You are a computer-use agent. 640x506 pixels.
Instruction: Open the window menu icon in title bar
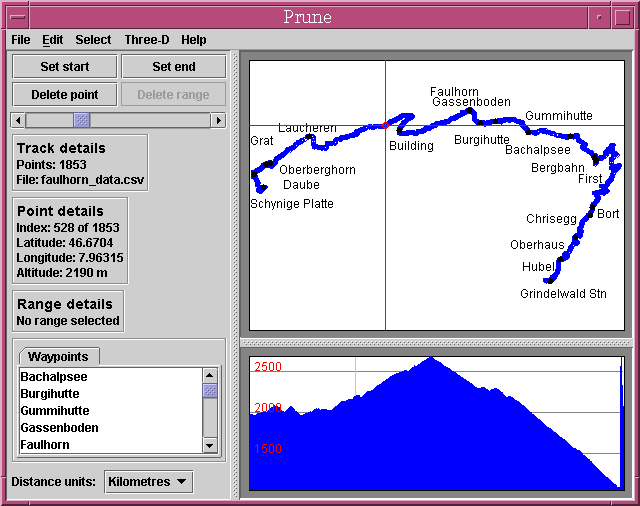click(x=11, y=17)
